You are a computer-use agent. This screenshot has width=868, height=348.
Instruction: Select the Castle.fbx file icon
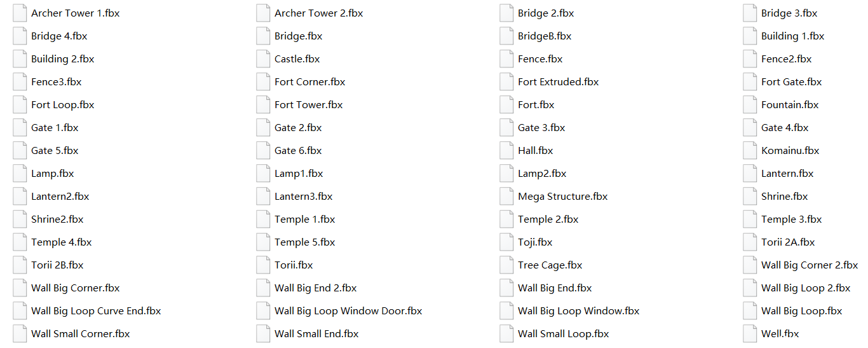(263, 59)
